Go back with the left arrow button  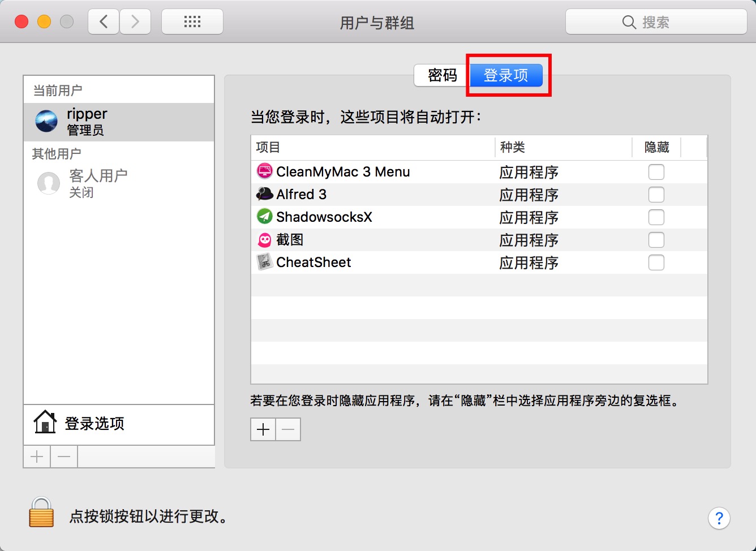(104, 22)
